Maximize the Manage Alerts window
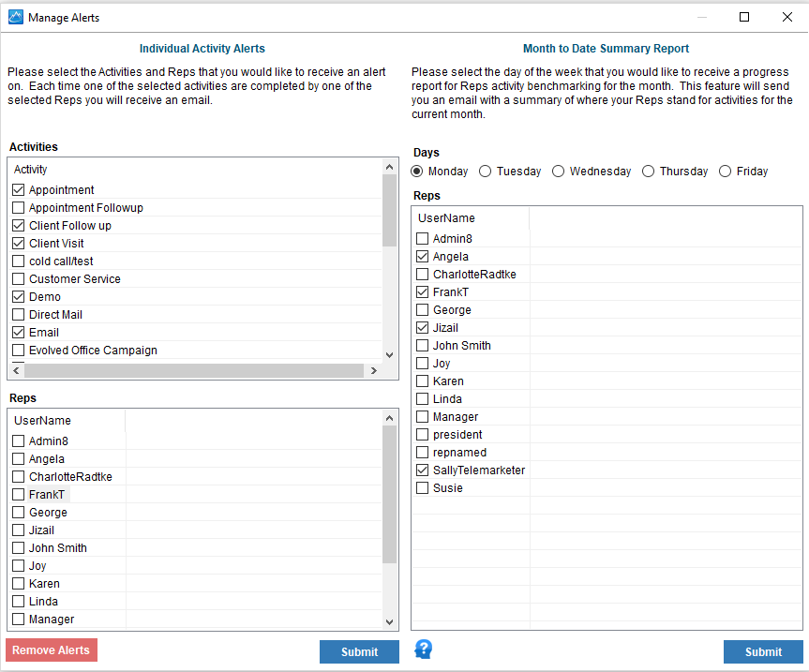 click(744, 17)
